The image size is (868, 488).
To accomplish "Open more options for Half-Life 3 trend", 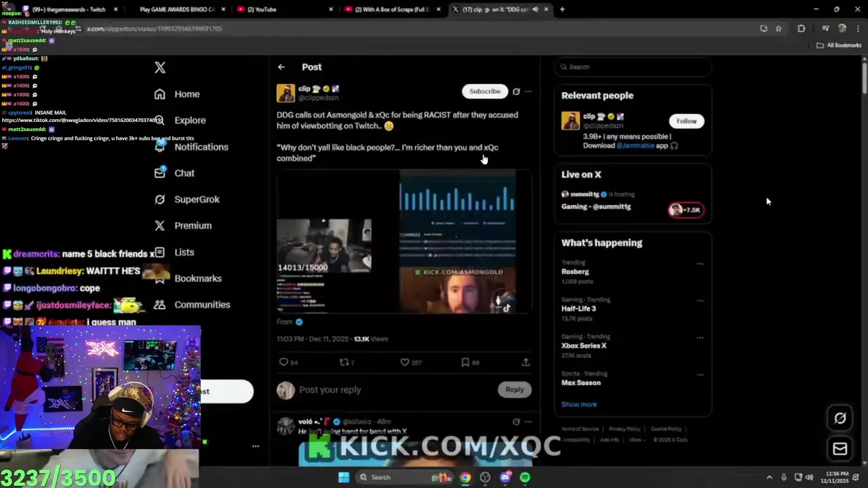I will [x=700, y=300].
